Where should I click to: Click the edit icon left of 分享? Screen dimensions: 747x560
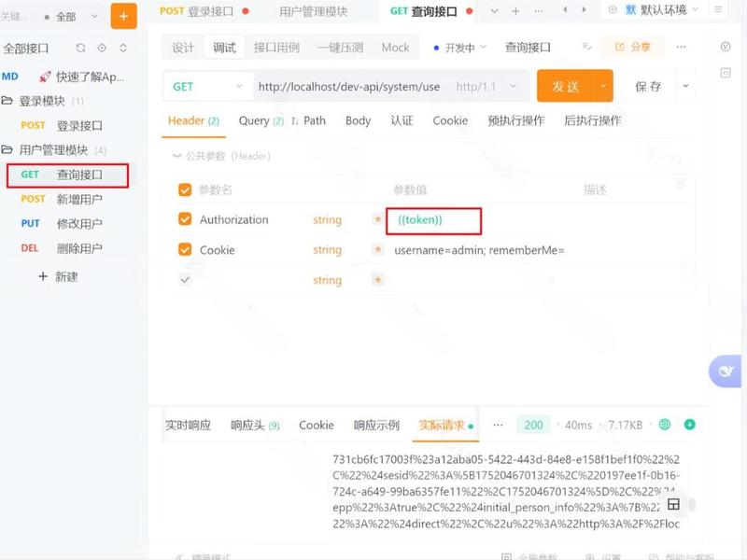tap(587, 47)
